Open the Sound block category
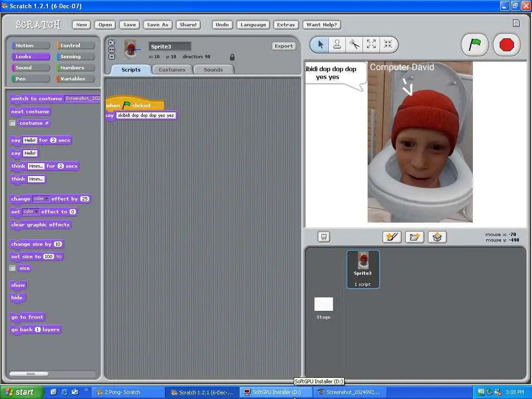This screenshot has width=532, height=399. 30,67
